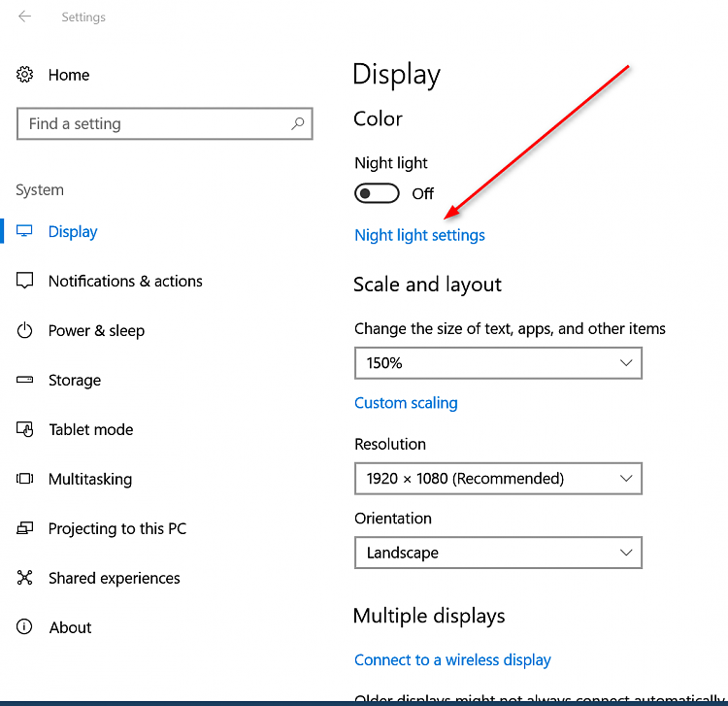This screenshot has width=728, height=706.
Task: Select Display label in sidebar
Action: pos(73,231)
